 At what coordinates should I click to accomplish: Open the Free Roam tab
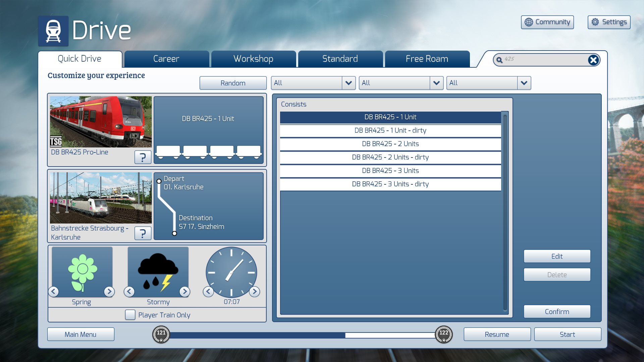pos(427,59)
